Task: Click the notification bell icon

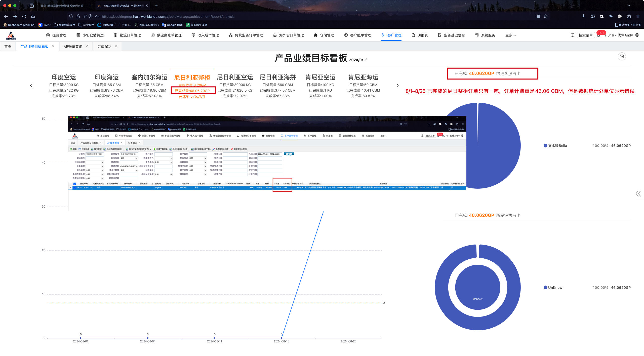Action: (x=598, y=35)
